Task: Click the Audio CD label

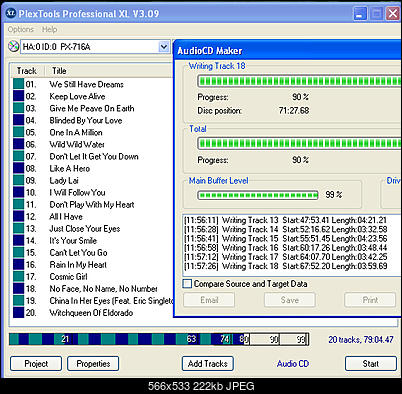Action: [293, 363]
